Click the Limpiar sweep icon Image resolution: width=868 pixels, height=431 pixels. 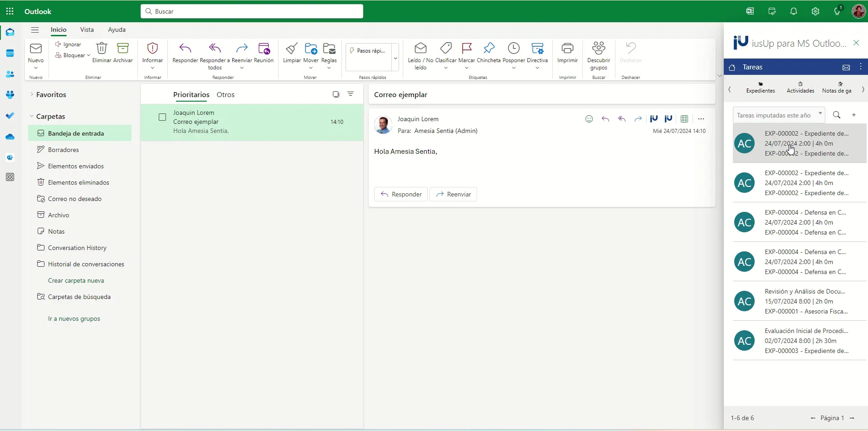[x=292, y=48]
